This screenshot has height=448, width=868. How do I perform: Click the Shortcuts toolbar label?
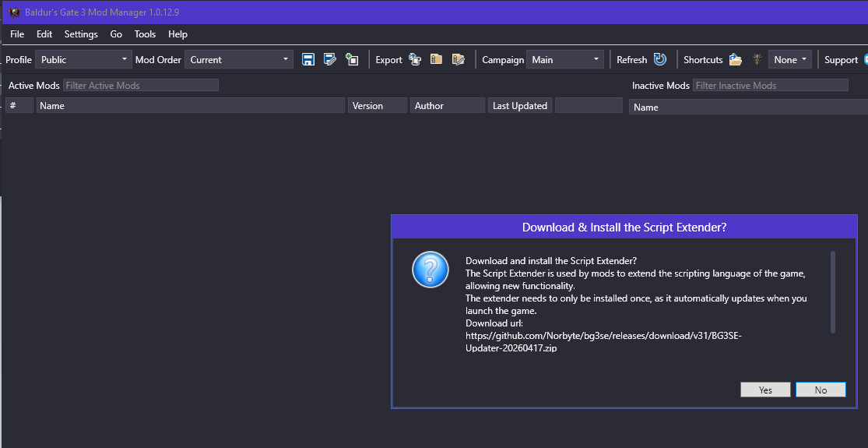click(x=703, y=60)
